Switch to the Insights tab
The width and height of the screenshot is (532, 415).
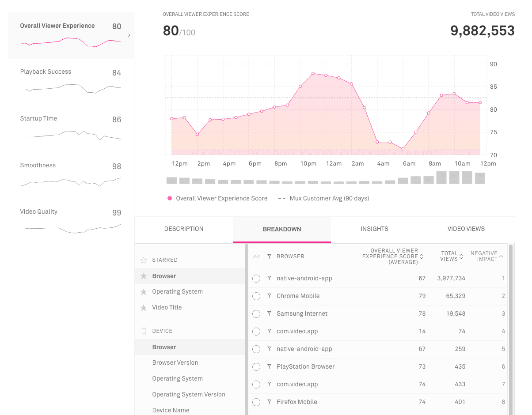(x=374, y=229)
